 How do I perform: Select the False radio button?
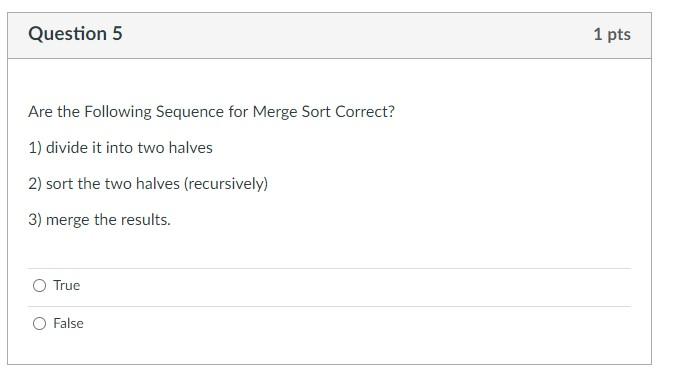39,323
